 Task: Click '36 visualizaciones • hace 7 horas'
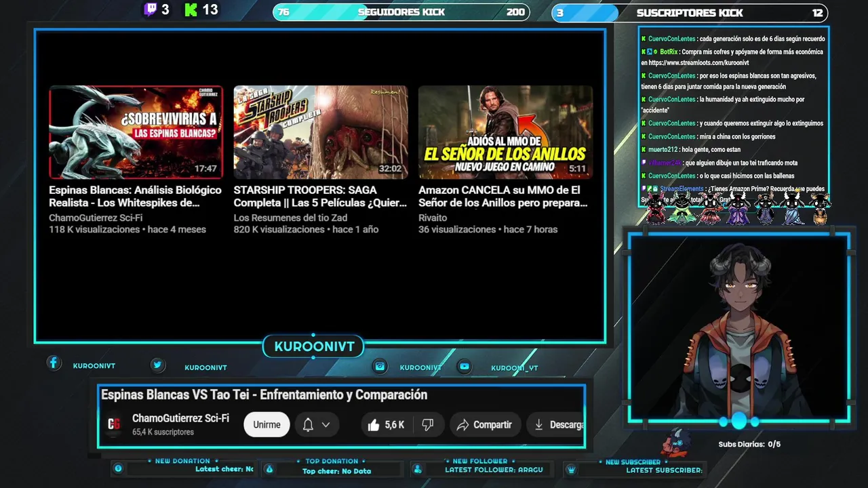coord(488,230)
